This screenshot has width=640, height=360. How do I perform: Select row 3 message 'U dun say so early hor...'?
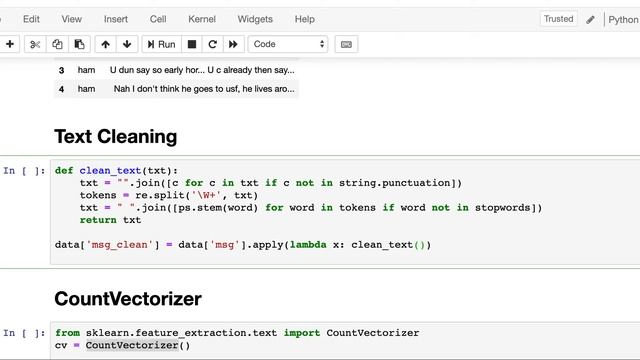(202, 70)
